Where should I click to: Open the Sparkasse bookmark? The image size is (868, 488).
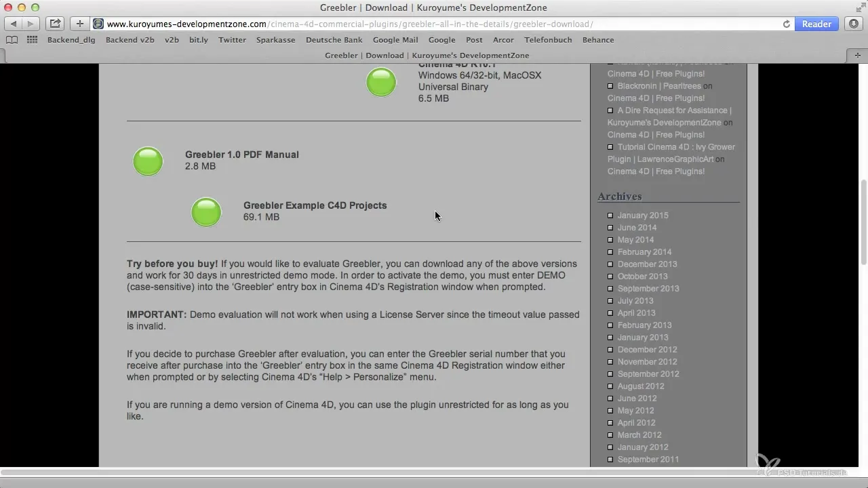pos(275,40)
